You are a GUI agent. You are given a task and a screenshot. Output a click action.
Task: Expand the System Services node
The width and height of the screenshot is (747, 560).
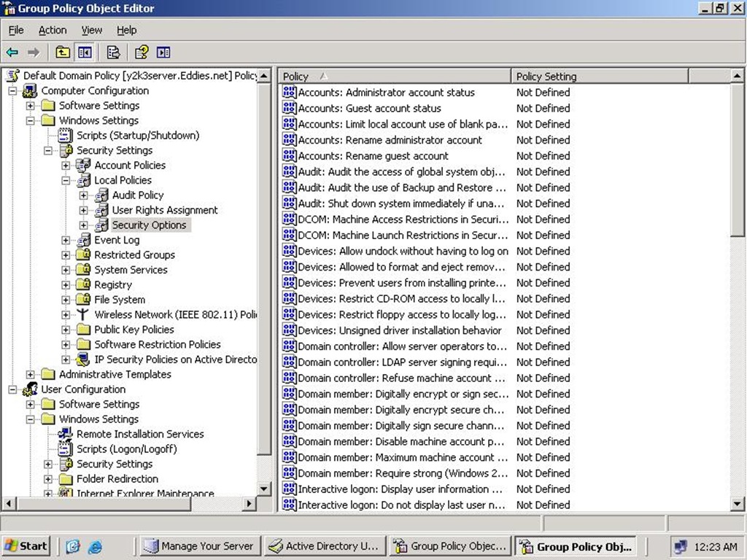click(66, 270)
